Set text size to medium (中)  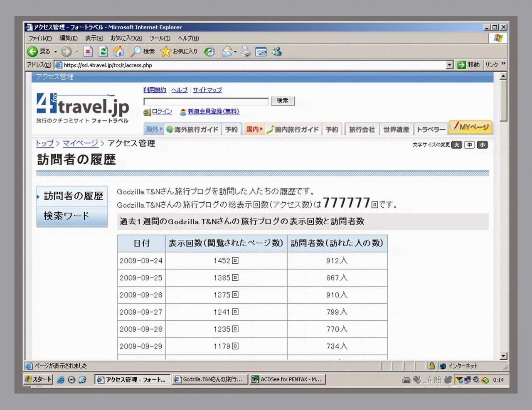click(x=469, y=145)
